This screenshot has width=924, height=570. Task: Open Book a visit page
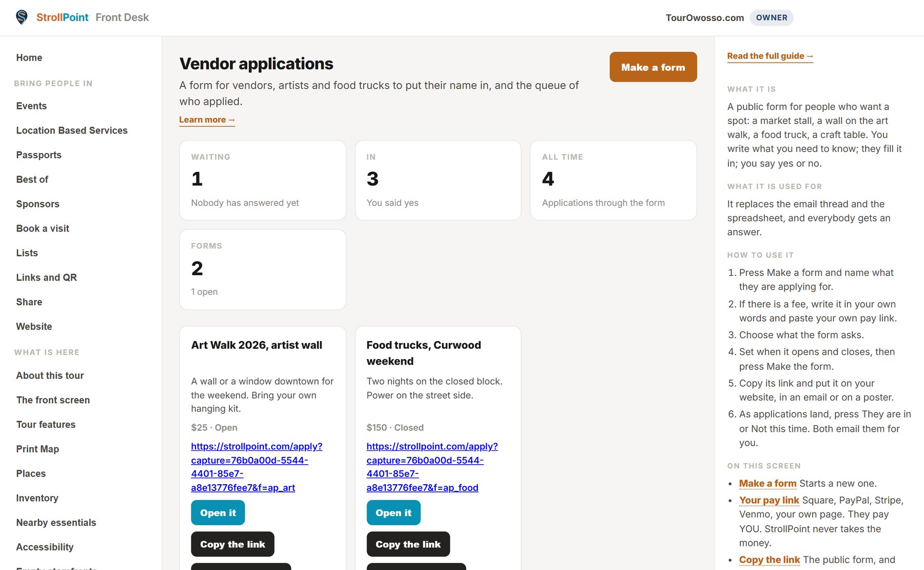point(43,229)
